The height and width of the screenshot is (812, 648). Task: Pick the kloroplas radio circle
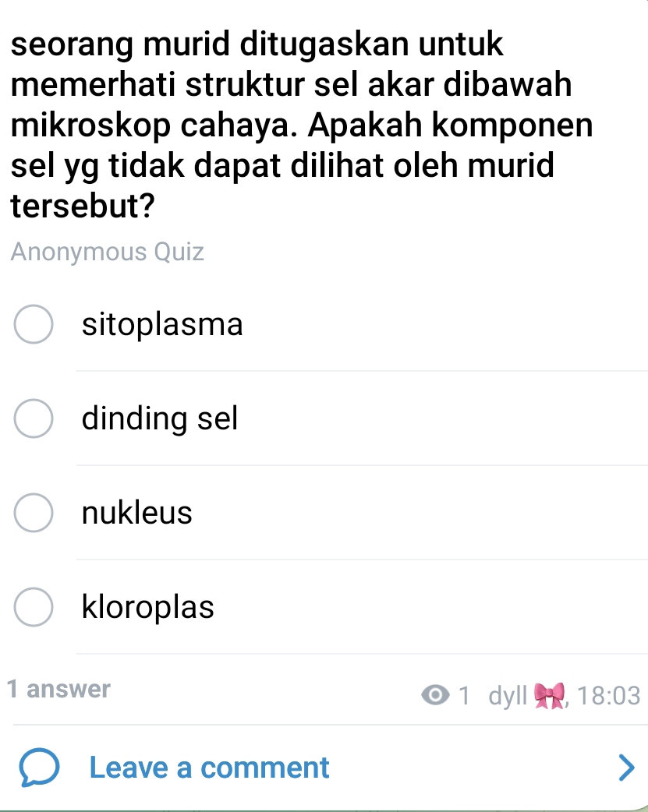click(x=34, y=607)
